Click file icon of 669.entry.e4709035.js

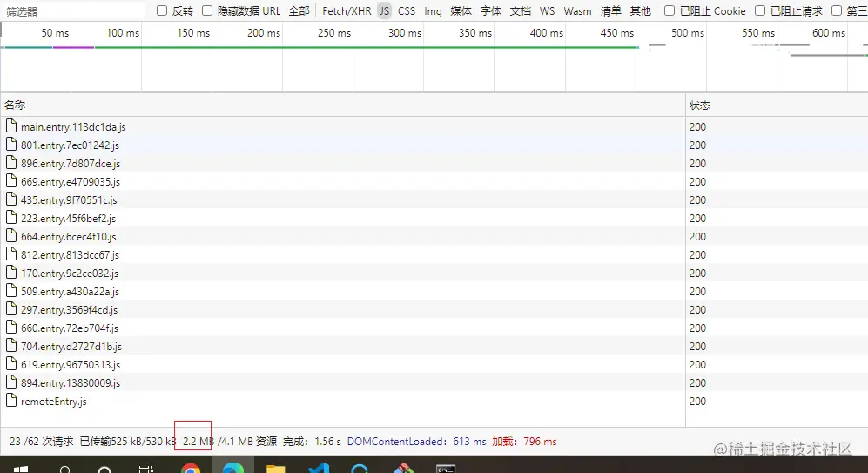(x=11, y=181)
